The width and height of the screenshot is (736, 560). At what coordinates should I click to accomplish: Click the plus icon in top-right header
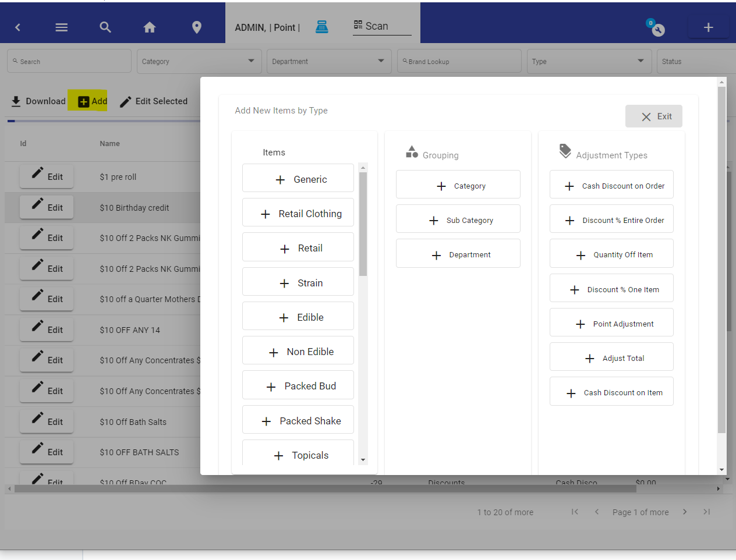pos(709,27)
